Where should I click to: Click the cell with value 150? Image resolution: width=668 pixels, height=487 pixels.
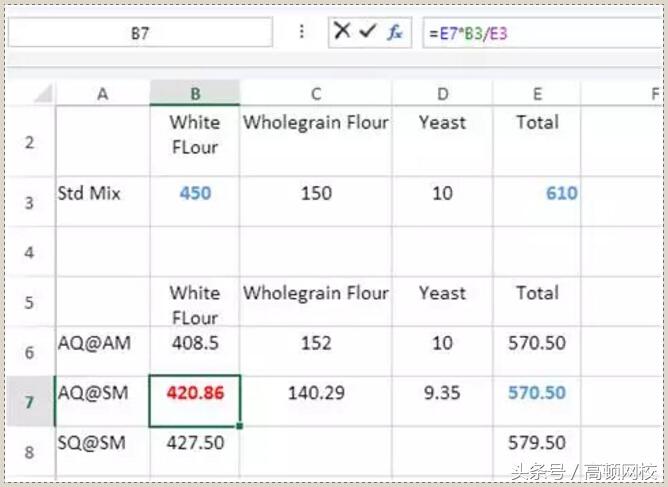(316, 201)
